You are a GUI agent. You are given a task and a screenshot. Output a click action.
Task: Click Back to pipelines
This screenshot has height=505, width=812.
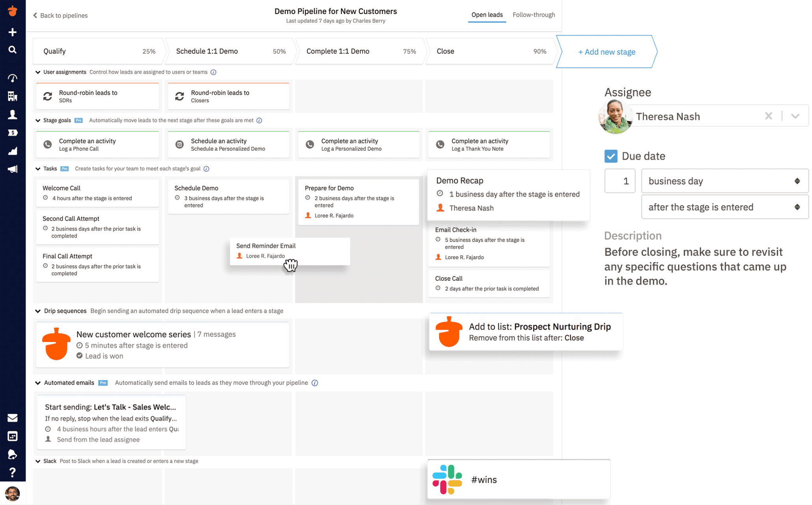(60, 15)
